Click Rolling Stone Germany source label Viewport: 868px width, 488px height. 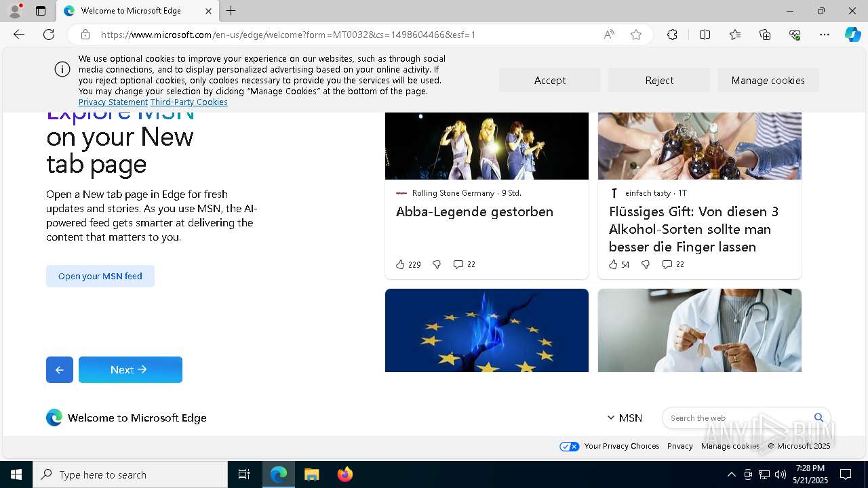[453, 193]
